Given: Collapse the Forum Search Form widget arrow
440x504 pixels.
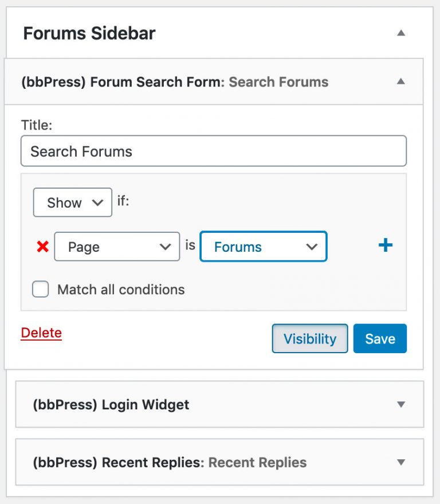Looking at the screenshot, I should click(400, 81).
